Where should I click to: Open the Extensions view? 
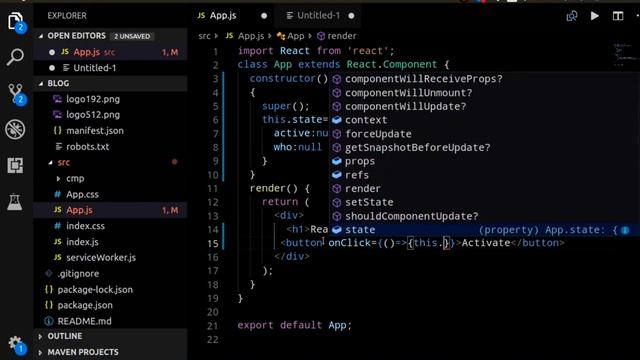(x=16, y=165)
